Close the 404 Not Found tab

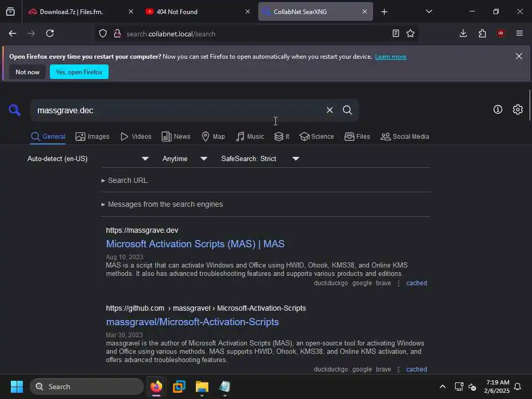point(248,11)
